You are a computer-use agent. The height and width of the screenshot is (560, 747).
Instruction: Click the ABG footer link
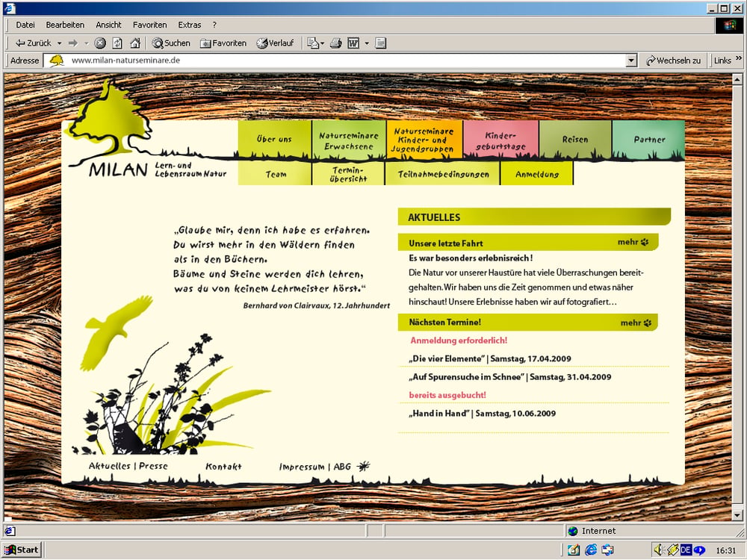click(342, 467)
